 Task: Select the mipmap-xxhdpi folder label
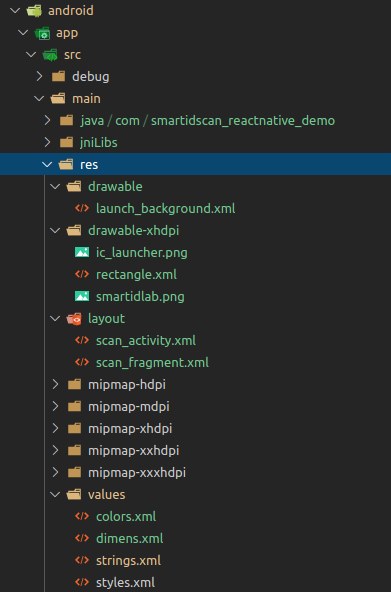coord(134,450)
